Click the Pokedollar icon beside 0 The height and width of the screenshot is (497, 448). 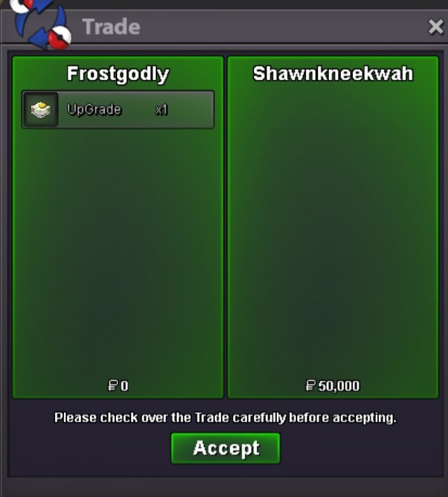pyautogui.click(x=113, y=386)
